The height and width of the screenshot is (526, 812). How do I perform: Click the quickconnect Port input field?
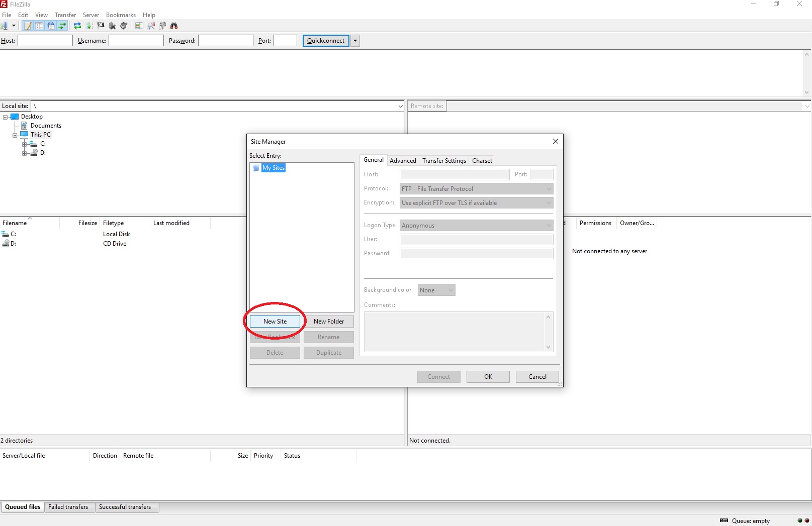tap(285, 41)
